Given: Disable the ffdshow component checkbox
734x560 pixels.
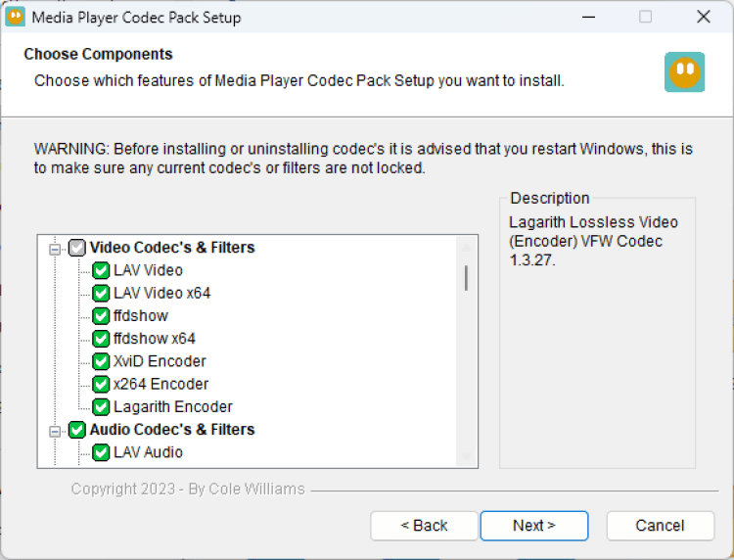Looking at the screenshot, I should click(101, 316).
